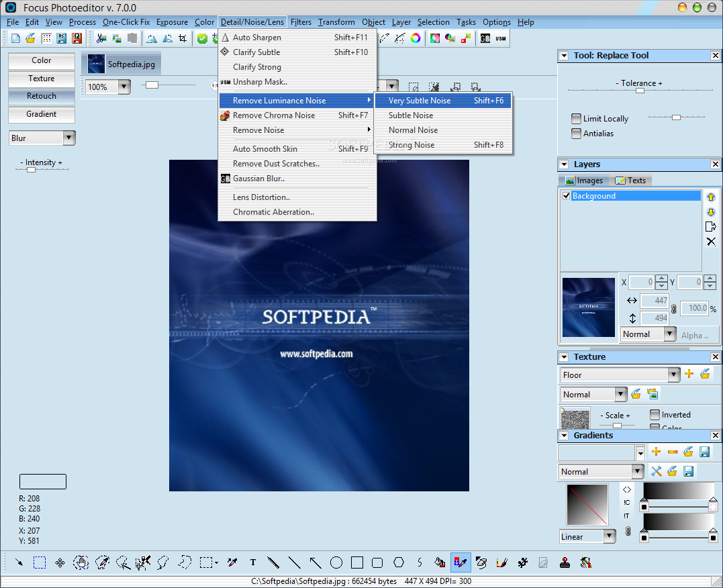The width and height of the screenshot is (723, 588).
Task: Adjust the Tolerance slider
Action: tap(640, 91)
